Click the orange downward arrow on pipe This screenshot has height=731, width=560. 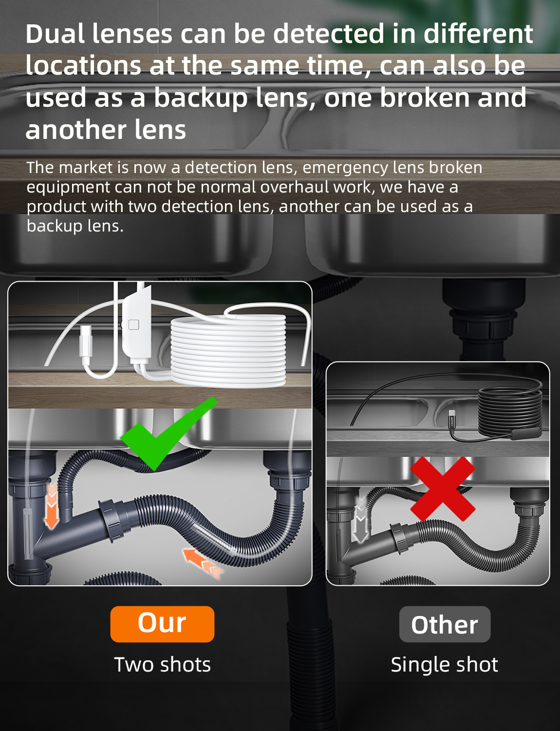pos(51,506)
